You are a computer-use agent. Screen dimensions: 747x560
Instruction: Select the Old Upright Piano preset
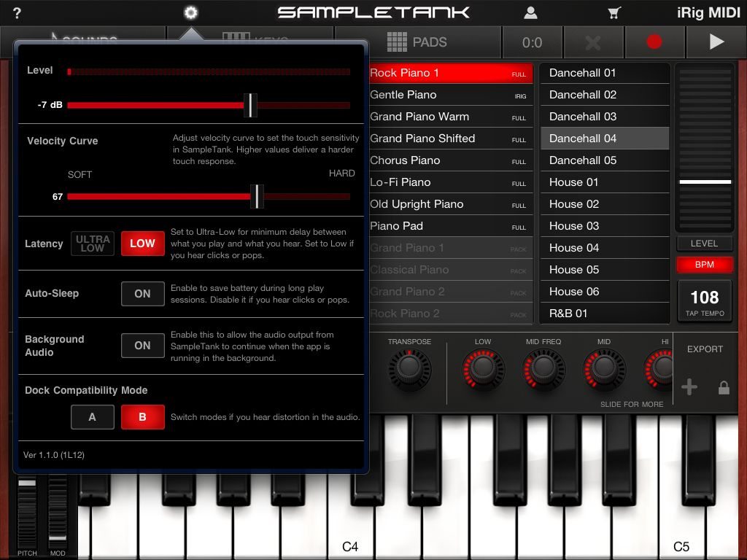click(x=450, y=204)
